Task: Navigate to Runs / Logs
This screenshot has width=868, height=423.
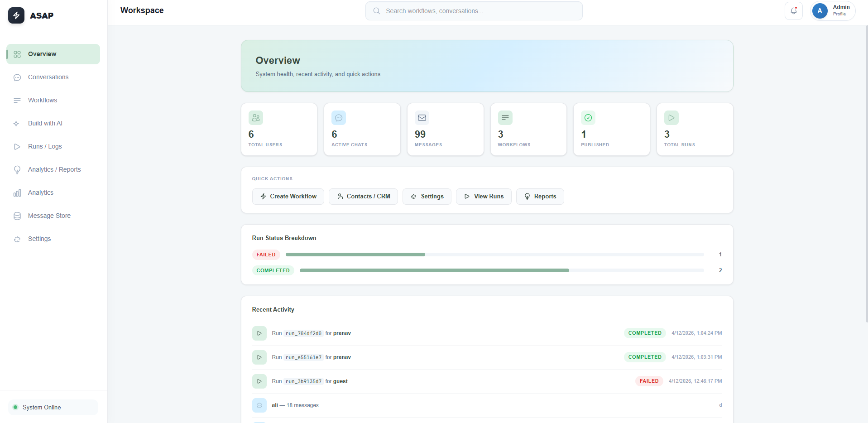Action: (53, 146)
